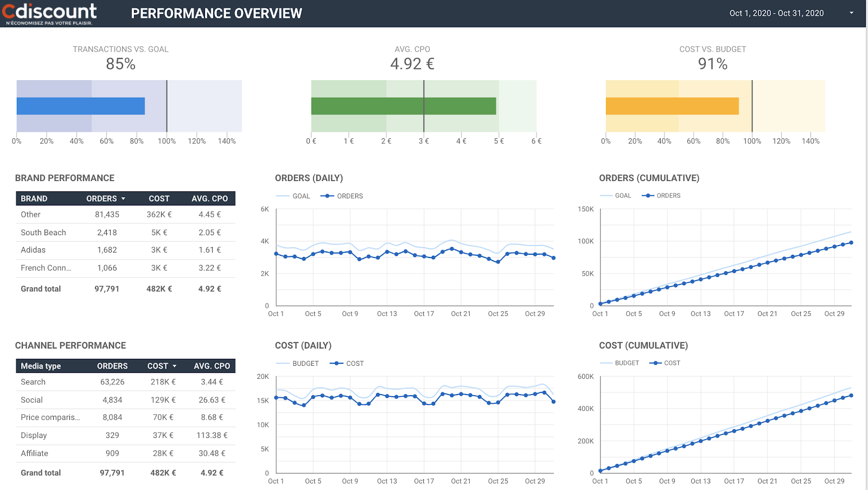The image size is (868, 490).
Task: Select the 'Display' media type row
Action: coord(125,435)
